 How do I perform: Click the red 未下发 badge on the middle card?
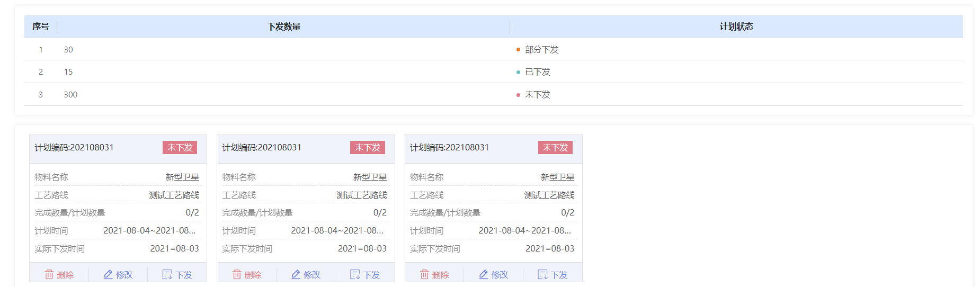(368, 147)
